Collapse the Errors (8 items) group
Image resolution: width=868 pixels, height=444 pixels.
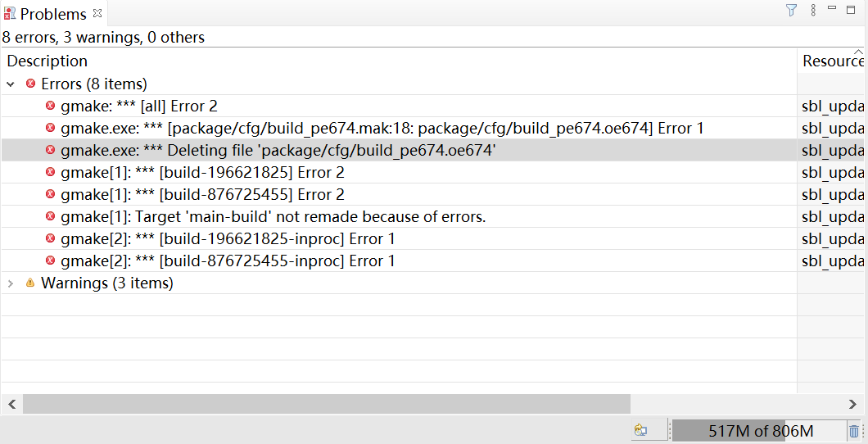11,84
